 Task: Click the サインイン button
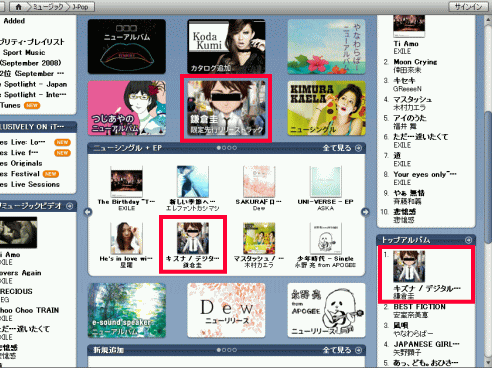(x=468, y=7)
